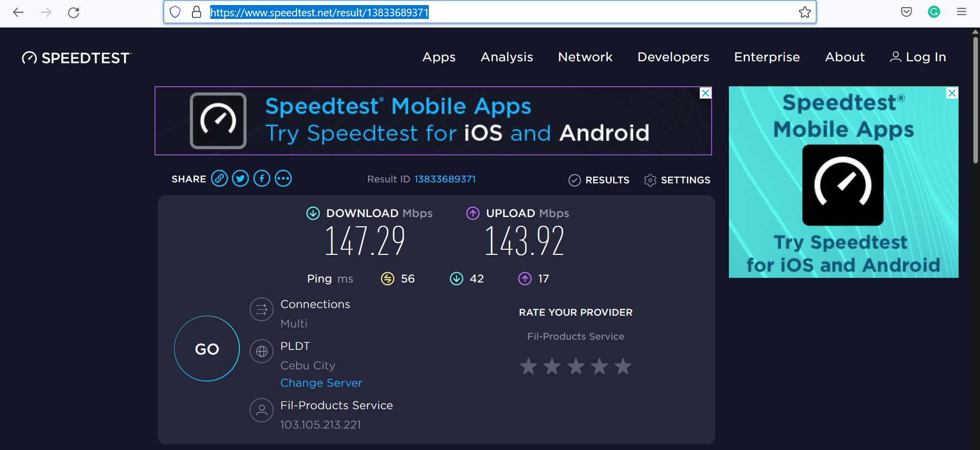
Task: Rate the provider two stars
Action: tap(552, 366)
